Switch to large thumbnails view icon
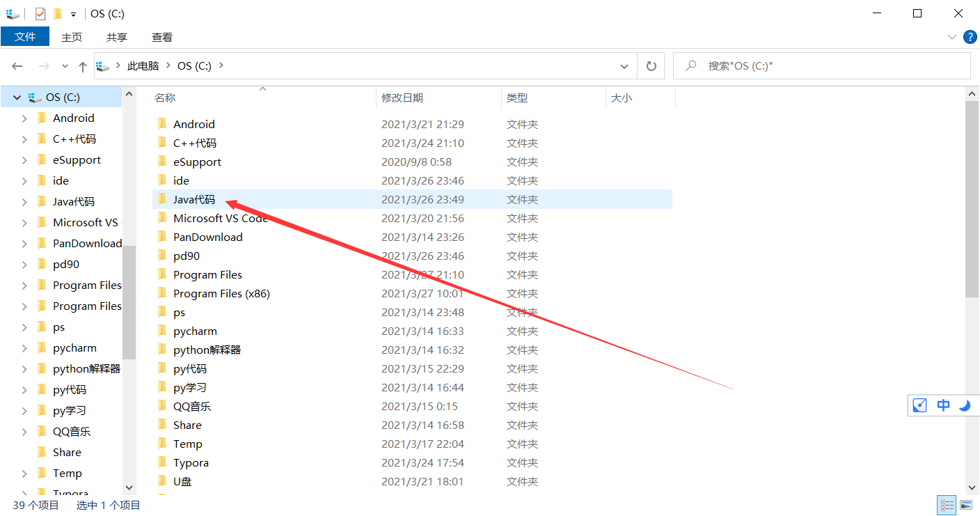 pyautogui.click(x=966, y=505)
